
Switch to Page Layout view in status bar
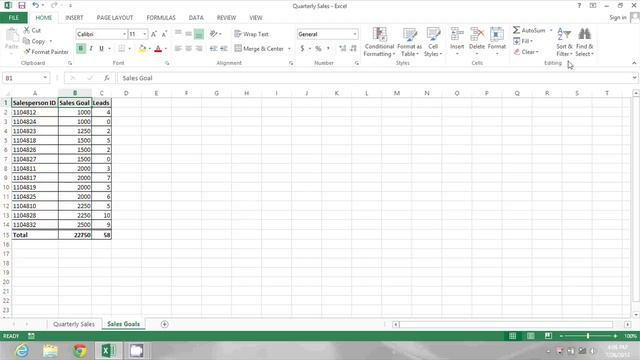point(530,336)
